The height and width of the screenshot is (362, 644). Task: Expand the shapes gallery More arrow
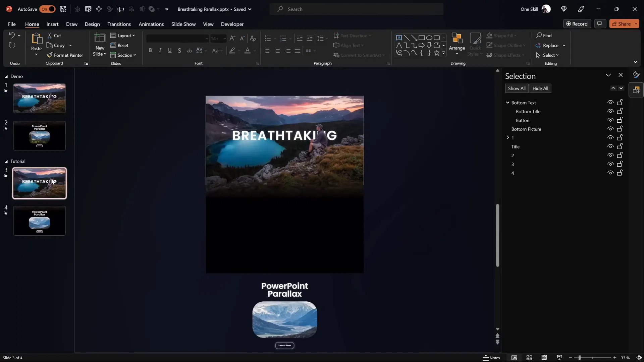(443, 53)
